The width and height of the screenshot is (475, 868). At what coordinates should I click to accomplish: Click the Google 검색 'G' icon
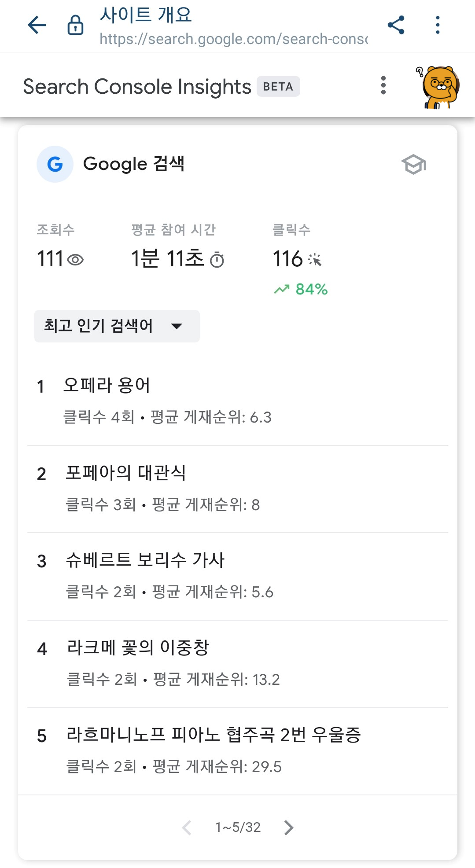pyautogui.click(x=55, y=164)
